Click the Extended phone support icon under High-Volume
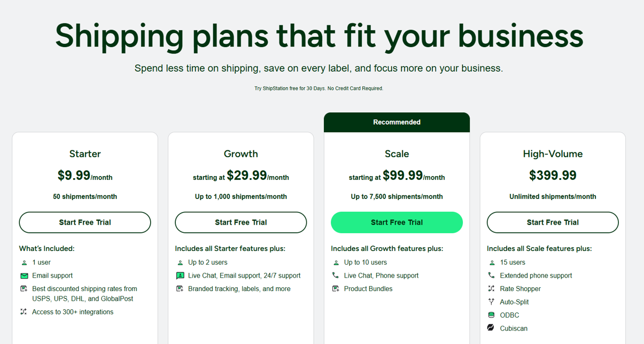This screenshot has width=644, height=344. click(492, 276)
